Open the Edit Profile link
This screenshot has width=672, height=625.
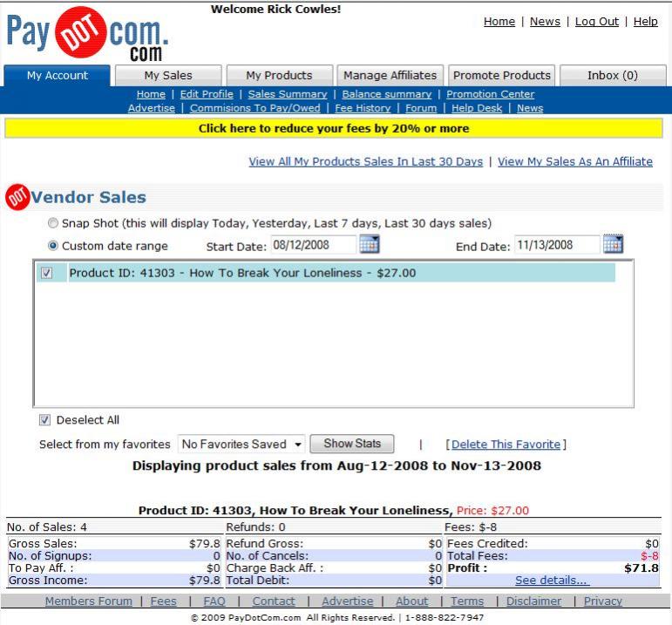[x=207, y=94]
